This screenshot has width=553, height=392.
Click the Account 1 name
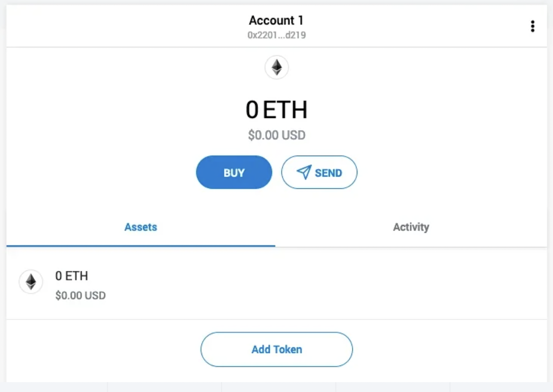tap(276, 20)
